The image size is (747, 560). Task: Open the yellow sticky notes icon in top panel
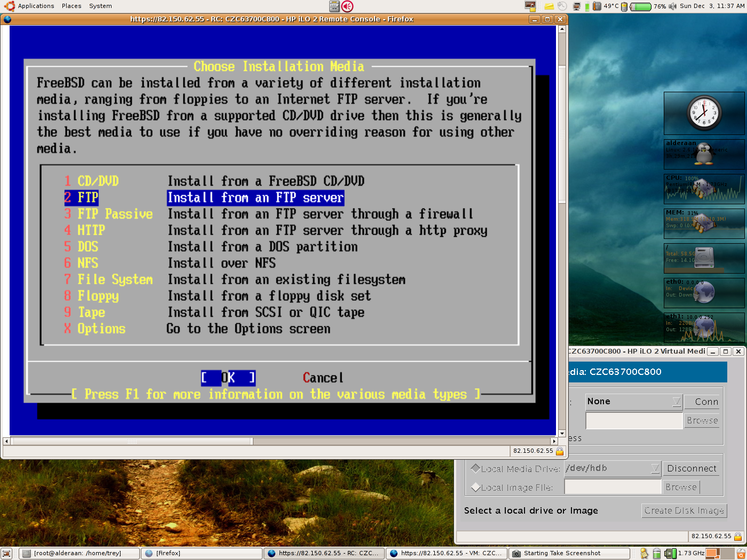[x=549, y=6]
